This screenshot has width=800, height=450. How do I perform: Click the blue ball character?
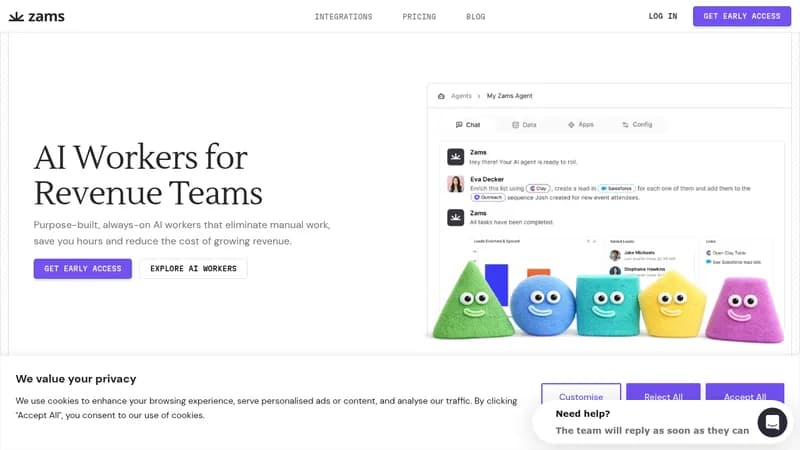(x=543, y=306)
